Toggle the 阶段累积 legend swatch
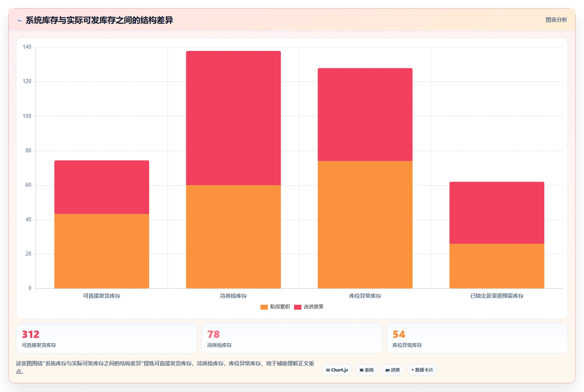 (x=264, y=307)
